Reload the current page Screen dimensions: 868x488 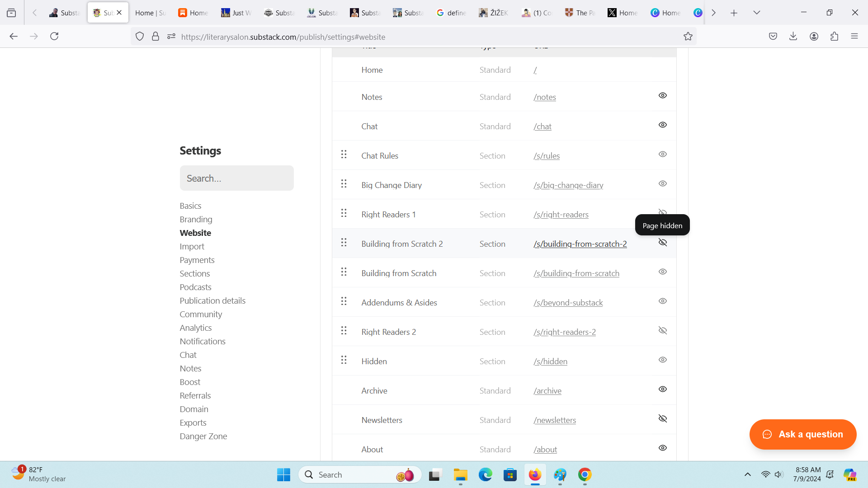point(54,37)
